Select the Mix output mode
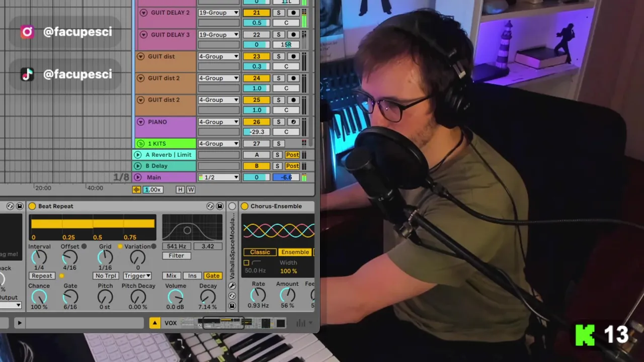This screenshot has height=362, width=644. [171, 276]
